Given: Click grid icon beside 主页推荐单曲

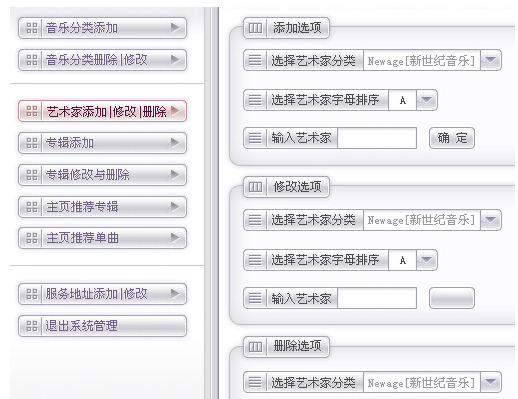Looking at the screenshot, I should coord(32,238).
